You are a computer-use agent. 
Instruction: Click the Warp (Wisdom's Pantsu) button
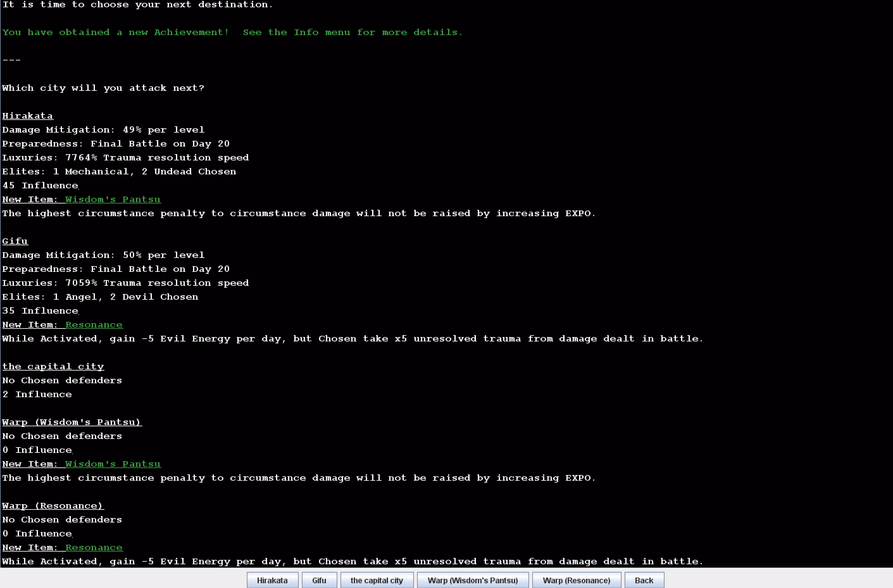[472, 580]
